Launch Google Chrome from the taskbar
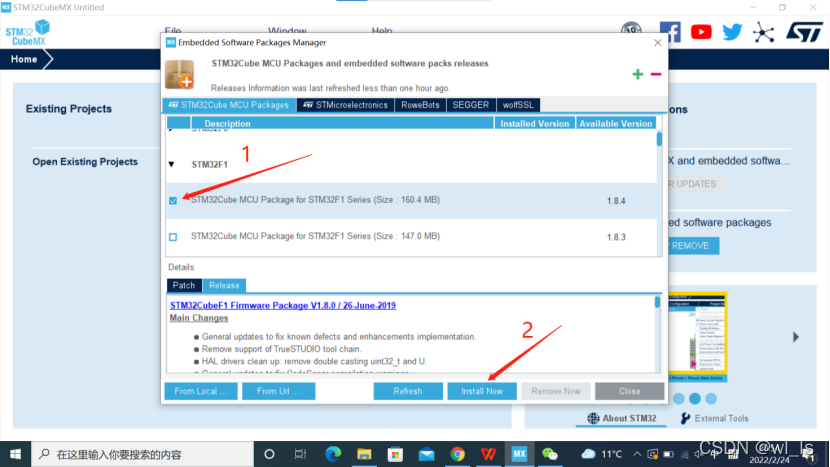This screenshot has height=467, width=830. [457, 454]
